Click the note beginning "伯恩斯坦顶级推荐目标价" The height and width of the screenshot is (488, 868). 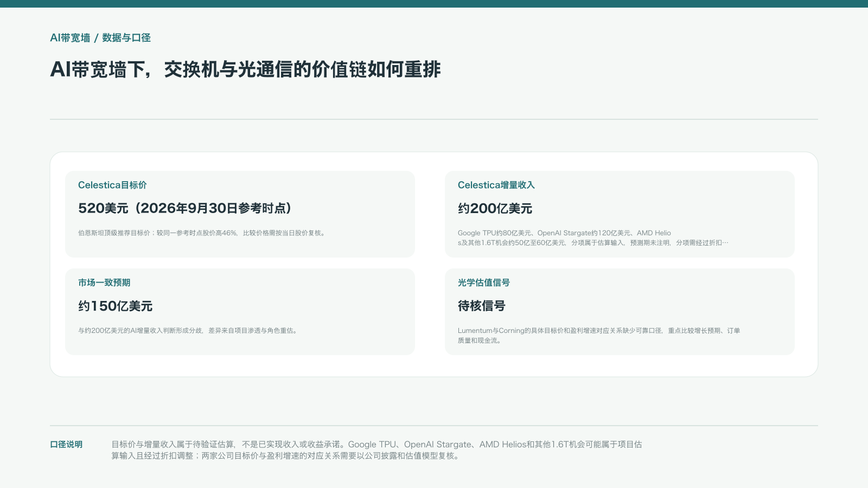point(203,233)
